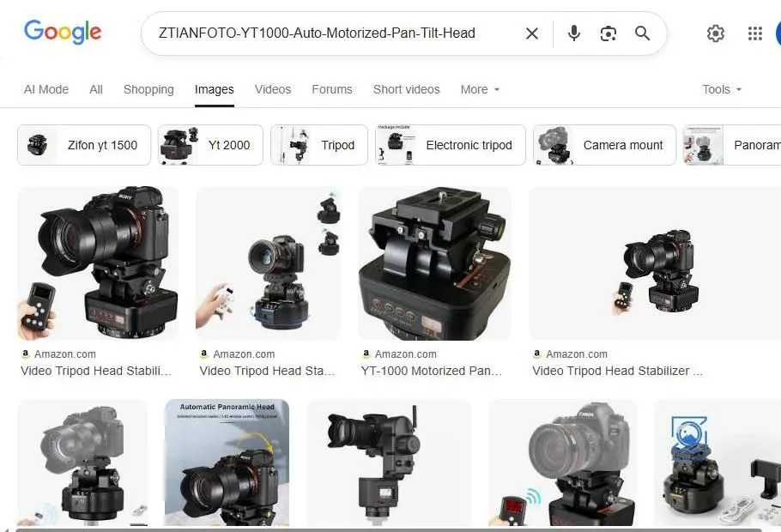Click inside the search input field
This screenshot has width=781, height=532.
pos(335,33)
